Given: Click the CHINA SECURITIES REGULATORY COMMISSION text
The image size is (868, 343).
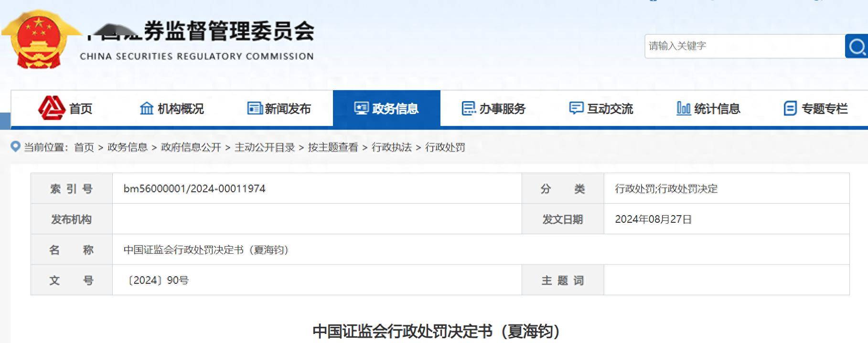Looking at the screenshot, I should point(197,56).
